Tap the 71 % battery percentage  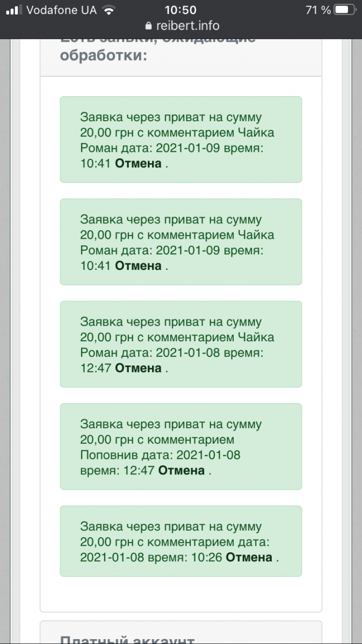click(x=318, y=10)
